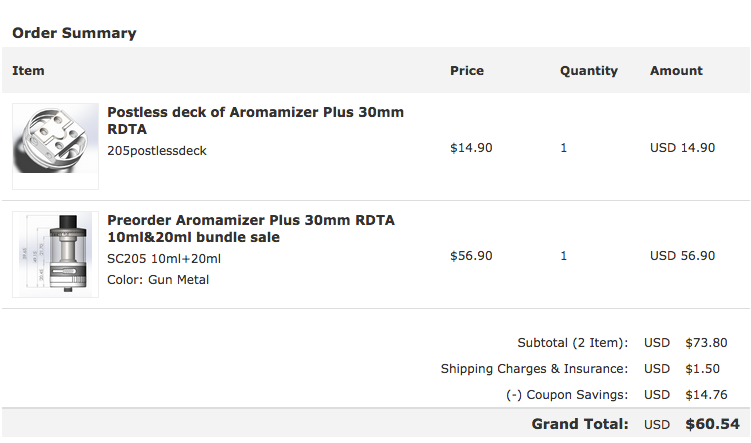Open the Preorder Aromamizer Plus bundle sale link
The image size is (751, 443).
click(251, 228)
